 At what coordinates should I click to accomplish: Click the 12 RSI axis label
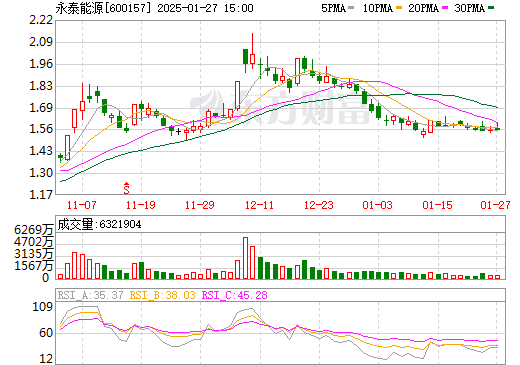coord(46,359)
